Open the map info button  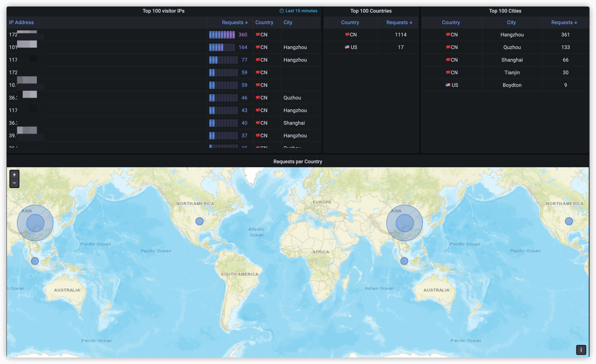(x=581, y=350)
